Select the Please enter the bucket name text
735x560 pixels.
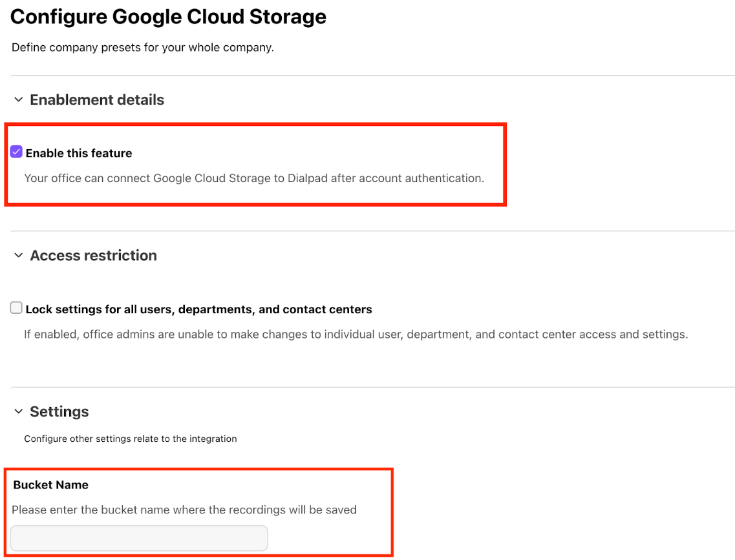coord(184,510)
